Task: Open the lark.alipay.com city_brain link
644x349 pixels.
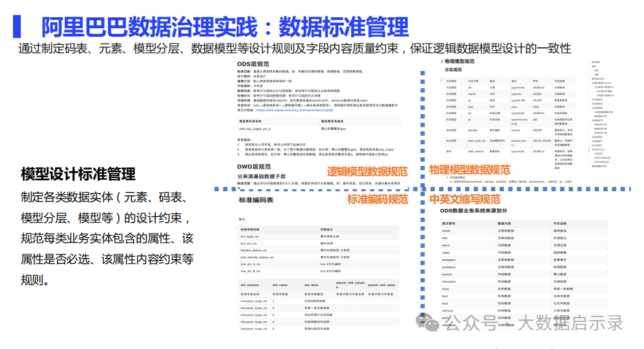Action: click(295, 111)
